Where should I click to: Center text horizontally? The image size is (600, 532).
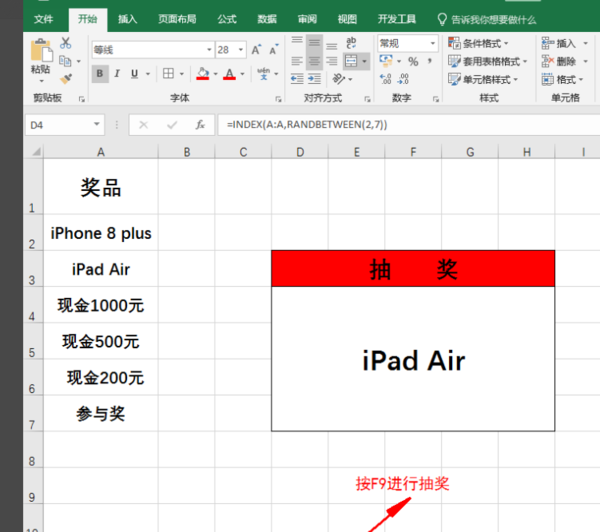click(x=314, y=61)
